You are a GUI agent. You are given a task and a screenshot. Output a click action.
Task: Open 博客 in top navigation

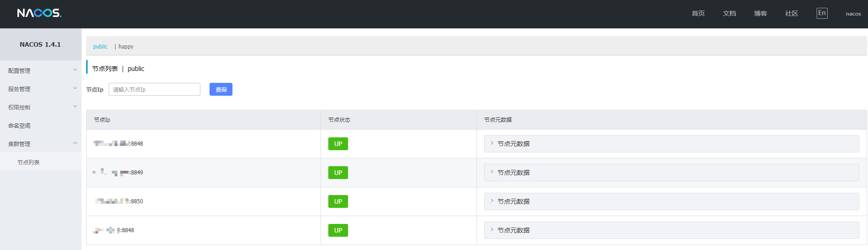(x=760, y=13)
